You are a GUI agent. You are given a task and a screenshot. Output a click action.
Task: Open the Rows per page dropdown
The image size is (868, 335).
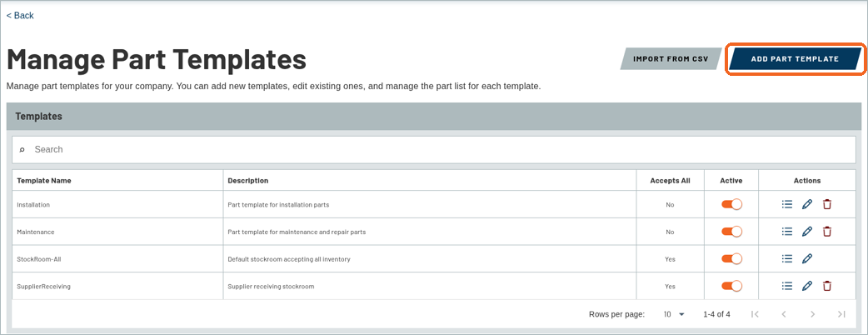[x=674, y=314]
